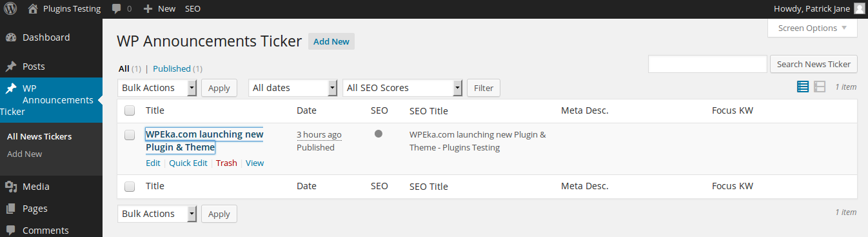Open the New item in admin bar
Screen dimensions: 868x237
(x=166, y=9)
